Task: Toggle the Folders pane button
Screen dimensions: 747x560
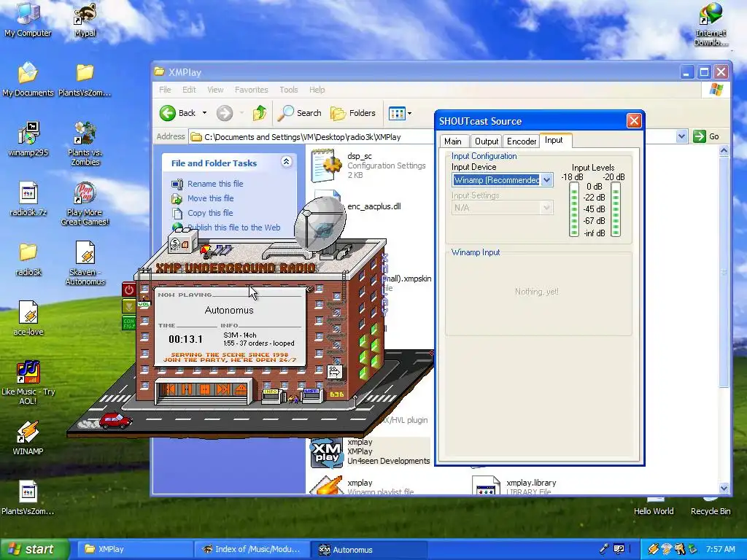Action: tap(353, 113)
